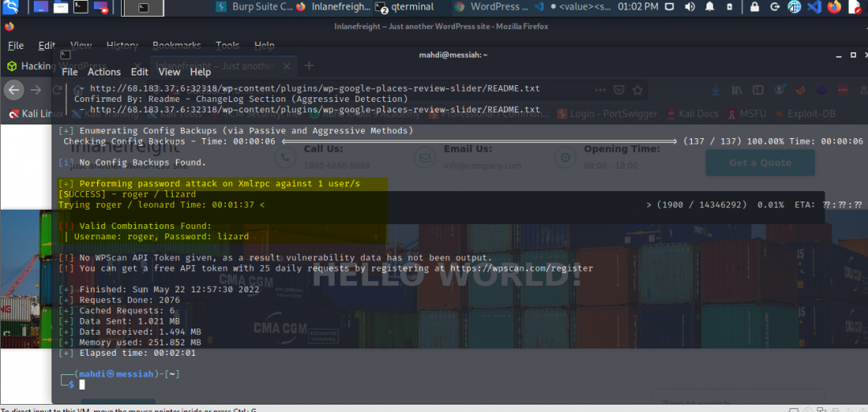Viewport: 868px width, 412px height.
Task: Open Firefox Bookmarks menu
Action: pos(177,45)
